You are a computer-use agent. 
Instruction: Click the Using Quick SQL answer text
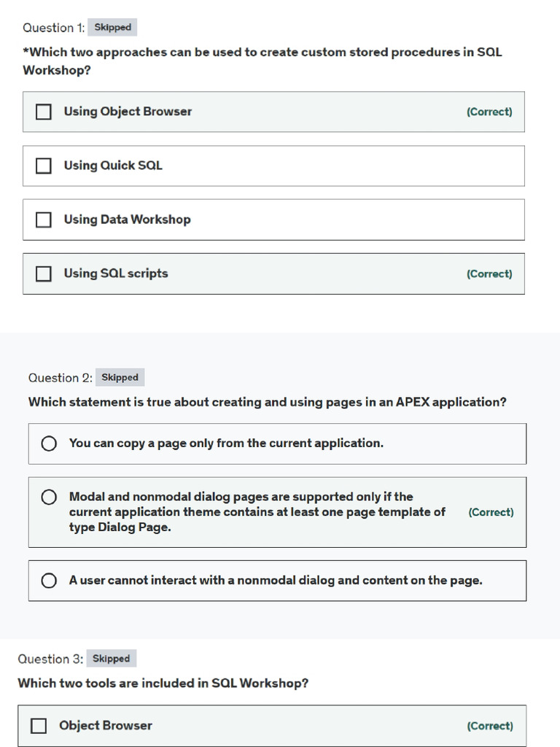(x=113, y=166)
